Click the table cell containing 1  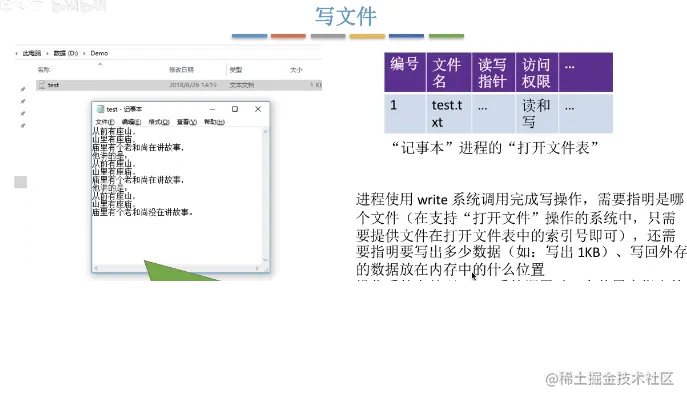pos(405,113)
